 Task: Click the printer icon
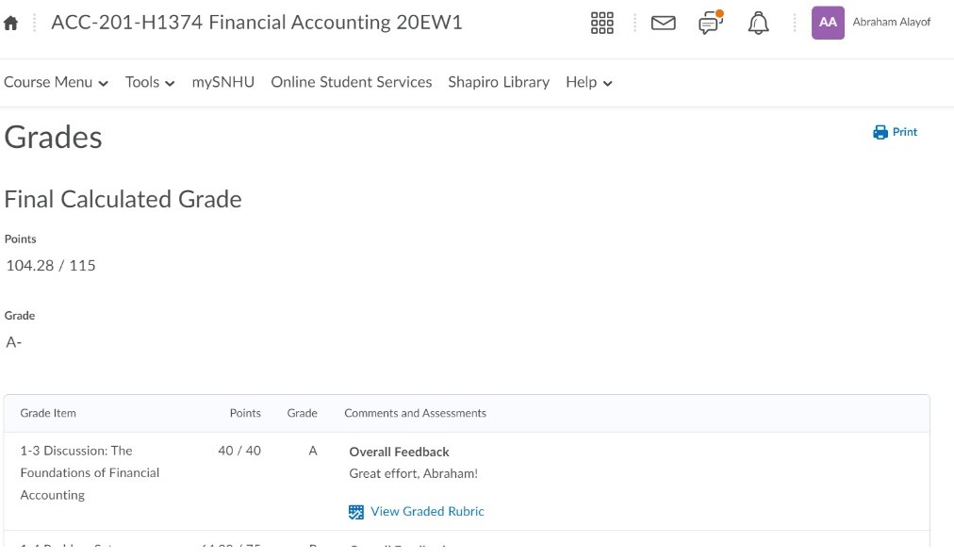coord(880,132)
